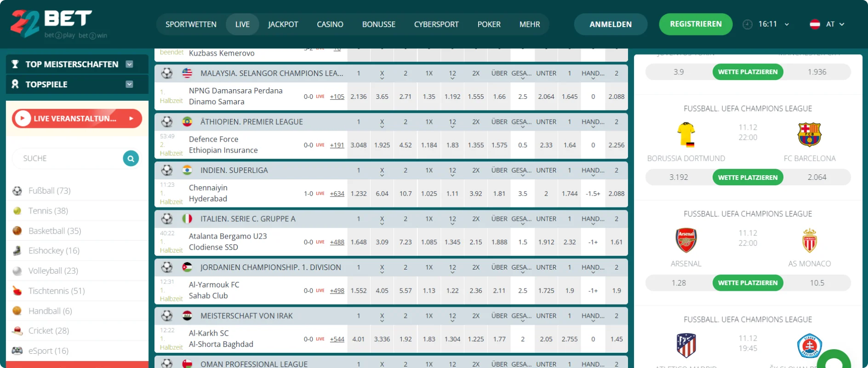Open the Bonusse menu
The width and height of the screenshot is (868, 368).
click(x=379, y=24)
